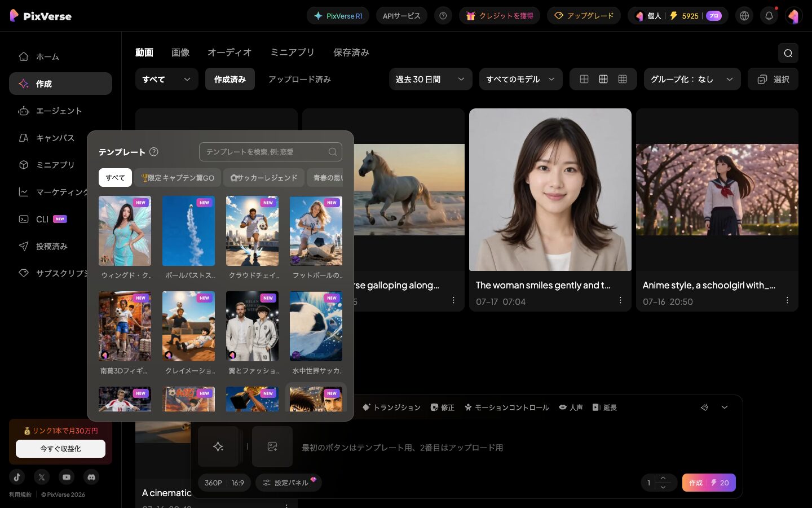Click the pin icon in the creation panel

pos(704,407)
